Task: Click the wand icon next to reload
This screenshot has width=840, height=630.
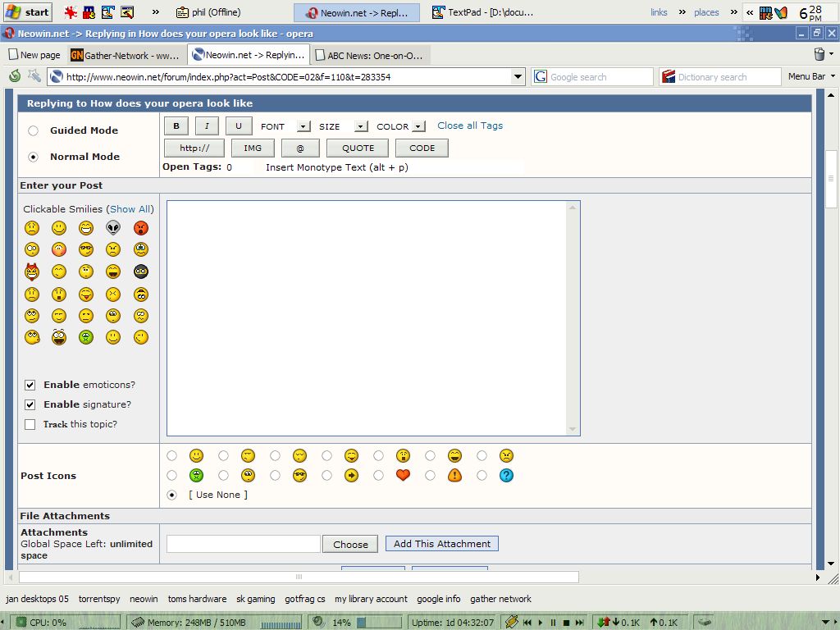Action: click(34, 76)
